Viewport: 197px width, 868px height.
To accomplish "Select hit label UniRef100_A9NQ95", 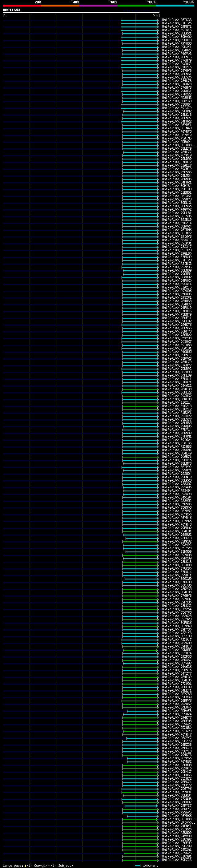I will click(177, 426).
